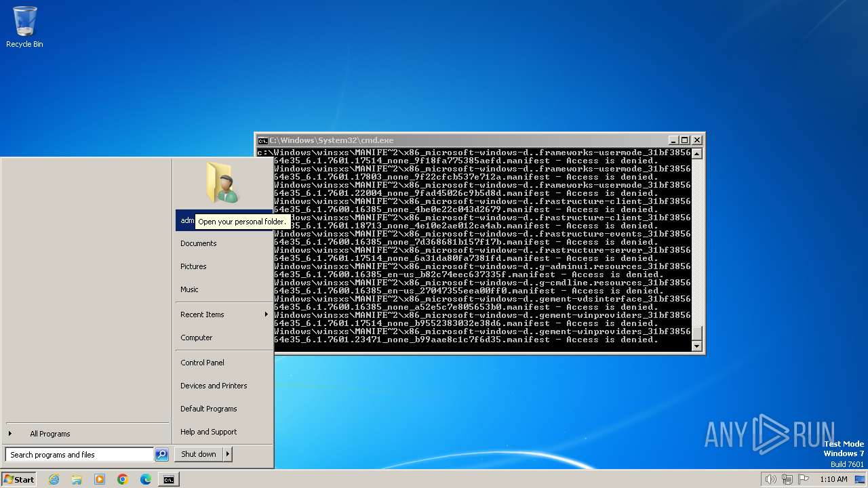Minimize the cmd.exe window
This screenshot has width=868, height=488.
click(x=673, y=140)
